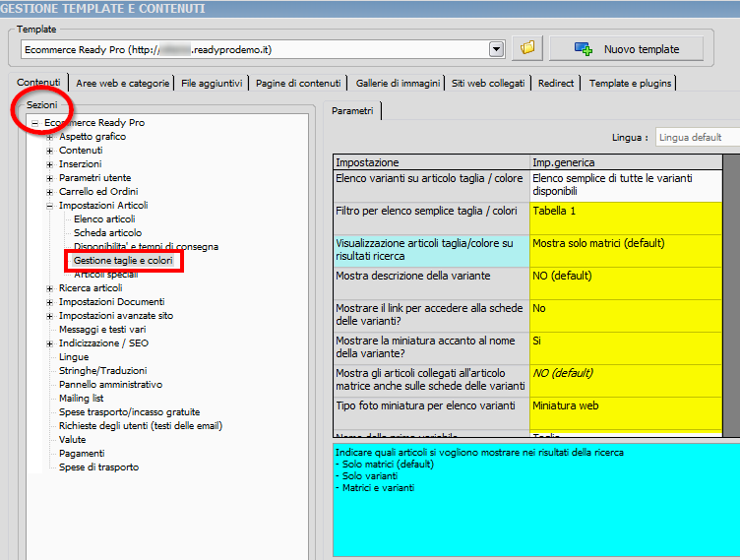Image resolution: width=740 pixels, height=560 pixels.
Task: Select the Lingue tree item
Action: coord(74,357)
